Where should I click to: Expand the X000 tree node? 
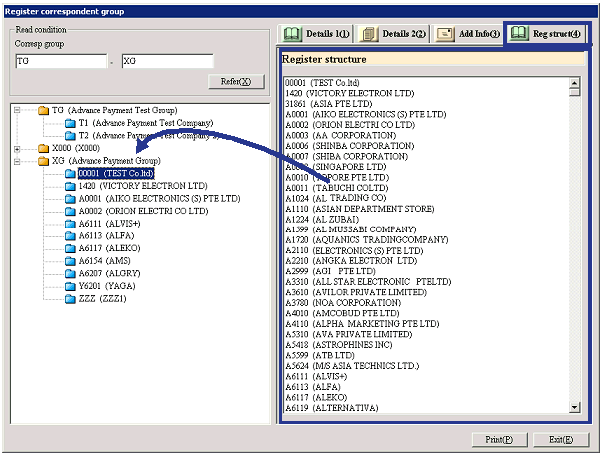click(17, 148)
